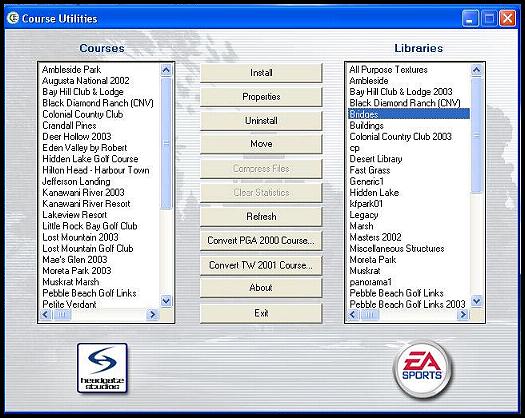525x418 pixels.
Task: Select Hidden Lake library
Action: click(374, 193)
